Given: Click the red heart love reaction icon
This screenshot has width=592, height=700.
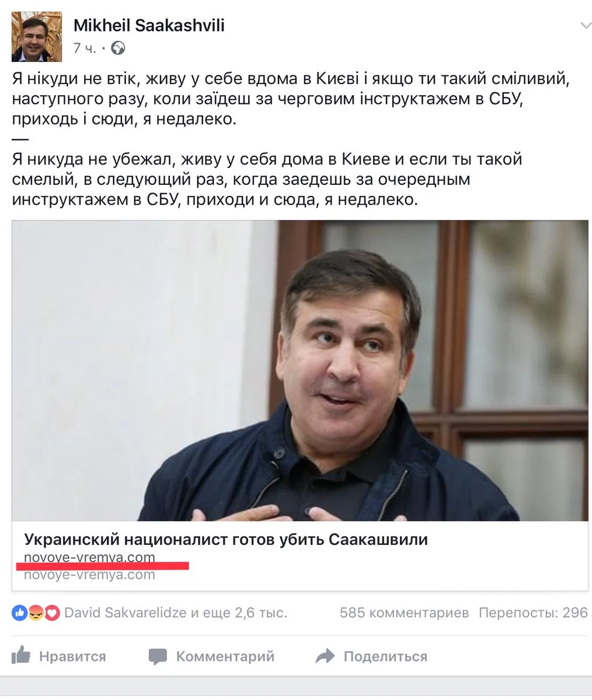Looking at the screenshot, I should 52,613.
